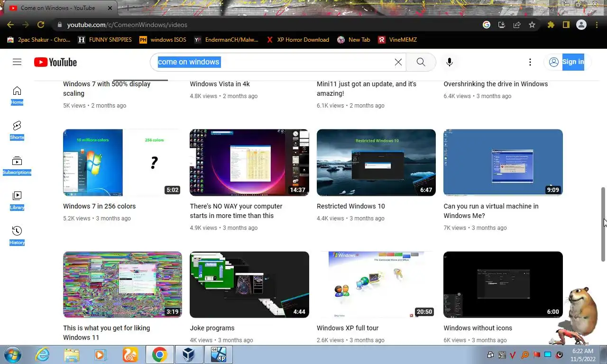Open VirtualBox from the taskbar
The height and width of the screenshot is (364, 607).
tap(189, 355)
